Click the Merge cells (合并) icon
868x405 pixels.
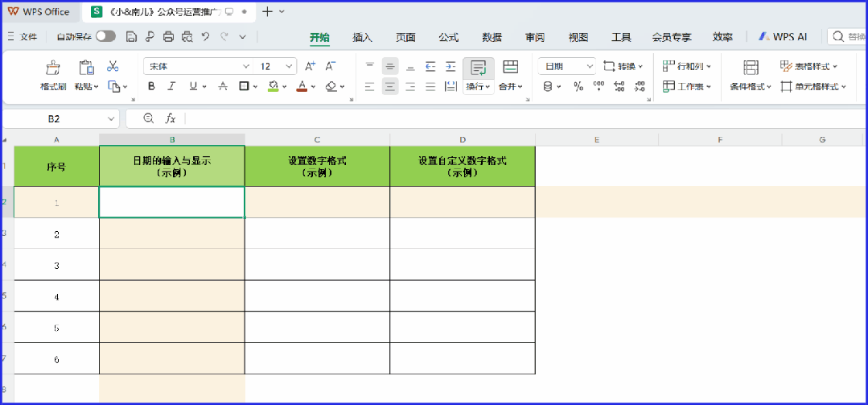coord(510,68)
